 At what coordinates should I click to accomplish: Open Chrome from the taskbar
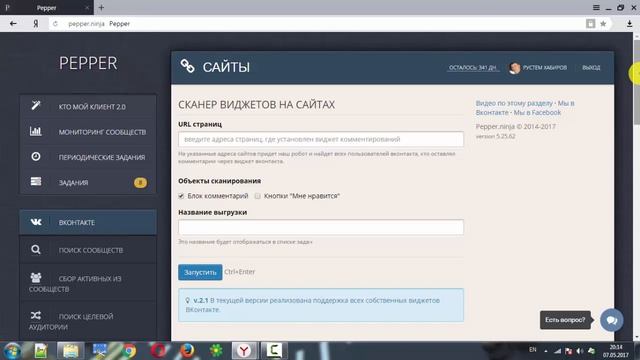(x=130, y=351)
